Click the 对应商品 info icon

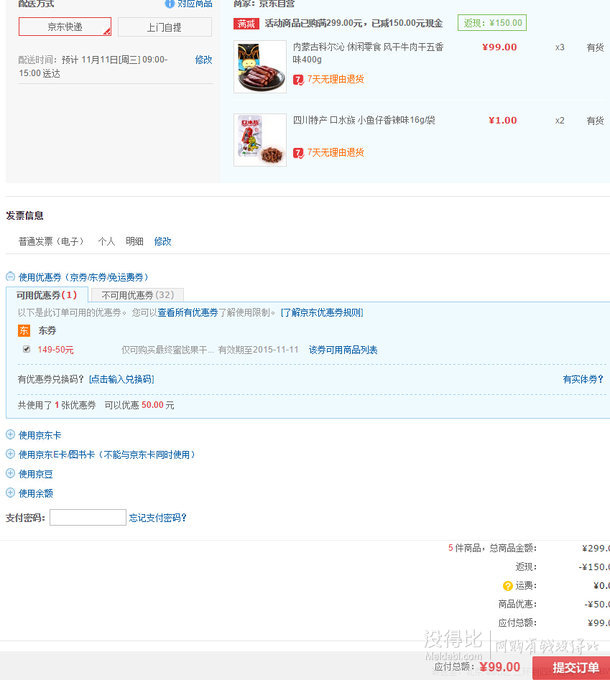point(170,4)
